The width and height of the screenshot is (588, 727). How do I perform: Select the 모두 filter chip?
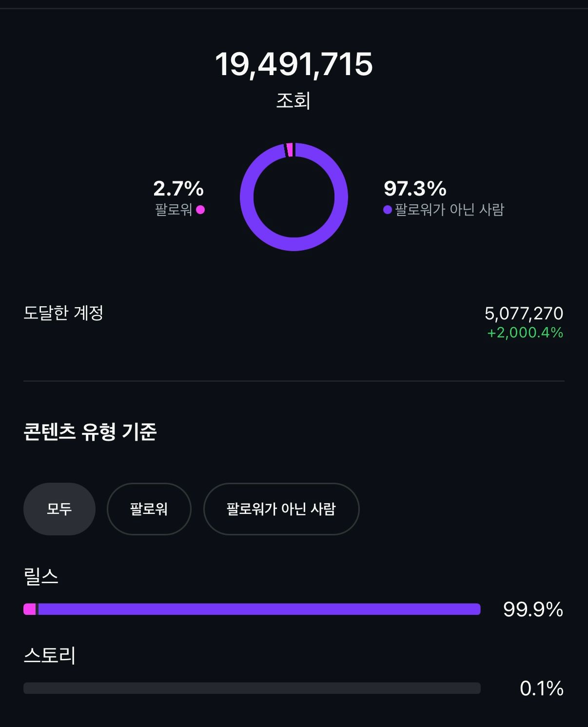59,509
